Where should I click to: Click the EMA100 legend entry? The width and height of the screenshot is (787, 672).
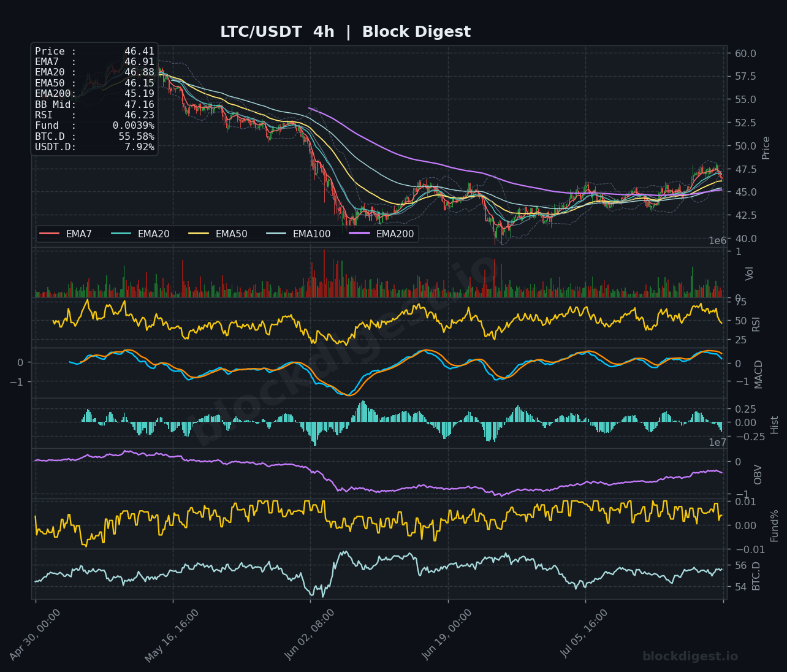[x=298, y=234]
